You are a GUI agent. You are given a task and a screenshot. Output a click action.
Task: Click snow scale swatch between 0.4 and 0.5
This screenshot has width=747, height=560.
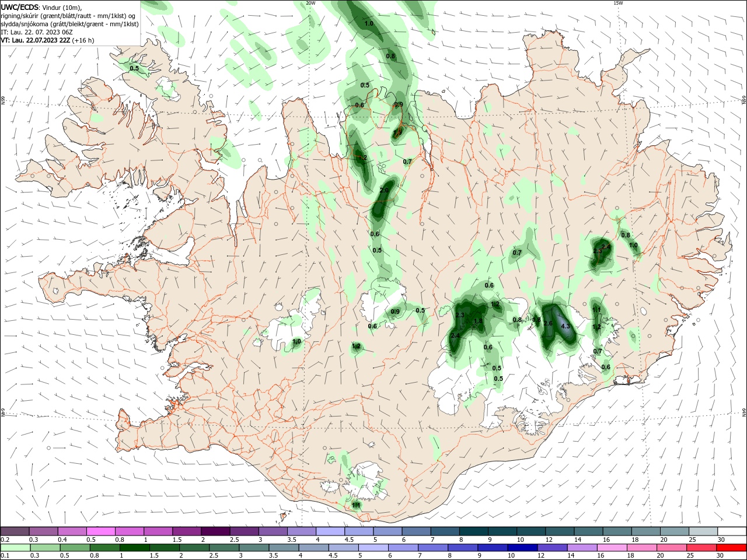72,531
